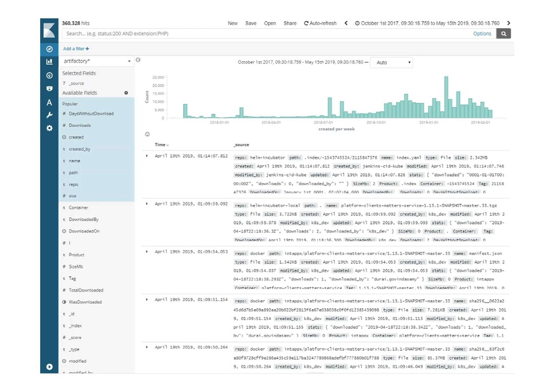Click the Options link in search bar
Screen dimensions: 555x392
point(482,34)
